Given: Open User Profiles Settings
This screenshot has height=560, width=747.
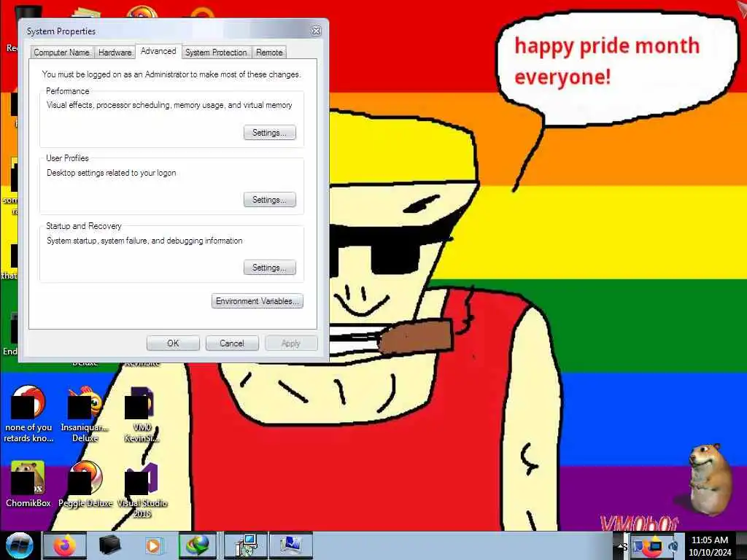Looking at the screenshot, I should tap(270, 200).
